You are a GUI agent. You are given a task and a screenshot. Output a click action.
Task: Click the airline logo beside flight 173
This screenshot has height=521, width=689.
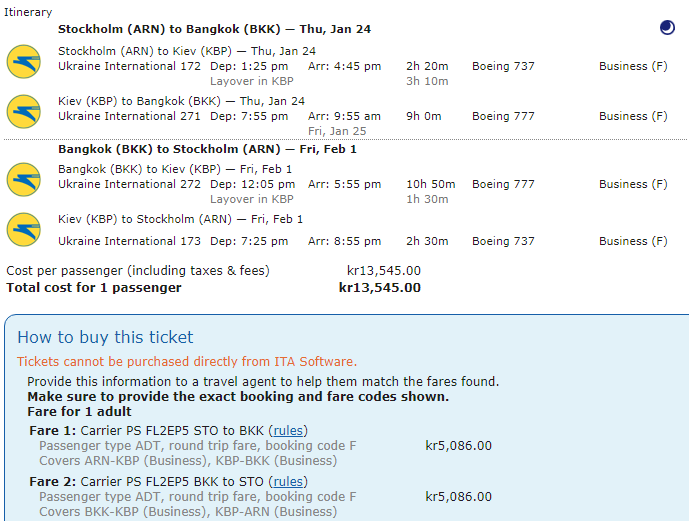23,229
